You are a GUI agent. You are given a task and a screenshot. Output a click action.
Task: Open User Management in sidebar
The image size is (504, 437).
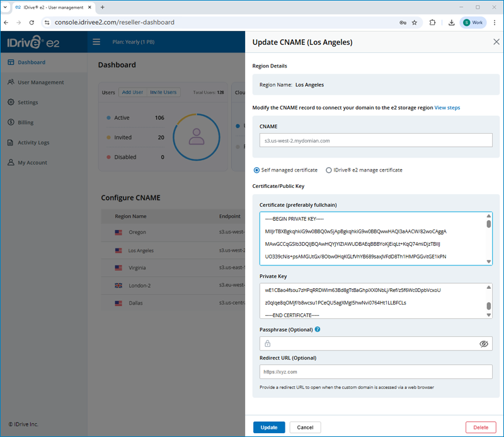click(40, 82)
